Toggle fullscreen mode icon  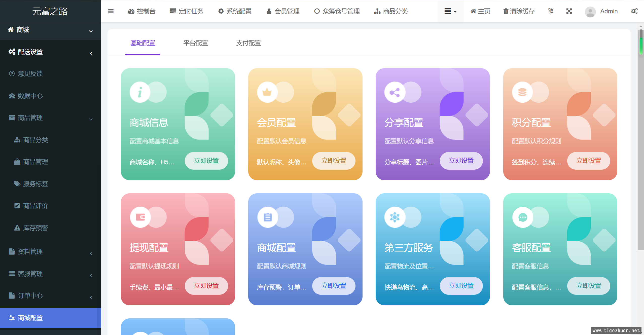pos(569,11)
